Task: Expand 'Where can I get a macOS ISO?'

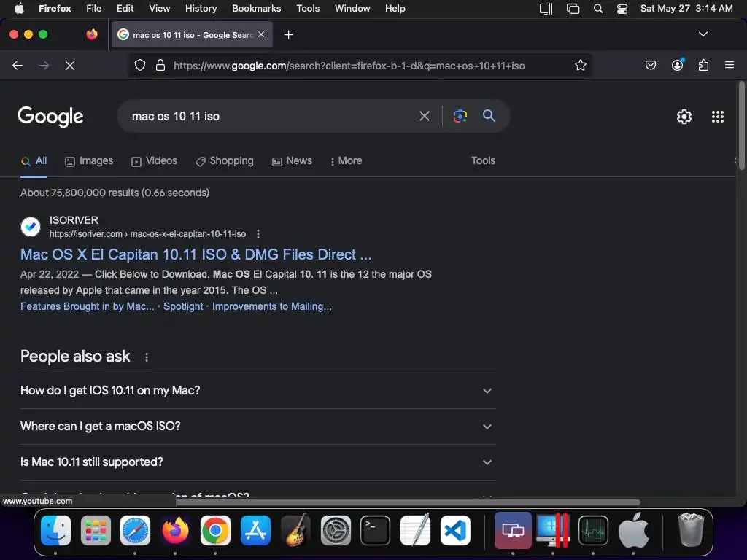Action: 258,426
